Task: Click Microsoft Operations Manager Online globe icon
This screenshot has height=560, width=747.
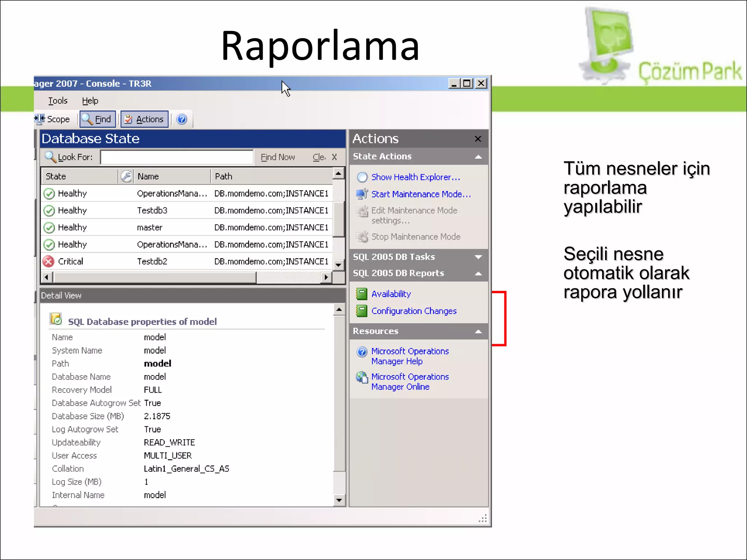Action: coord(362,377)
